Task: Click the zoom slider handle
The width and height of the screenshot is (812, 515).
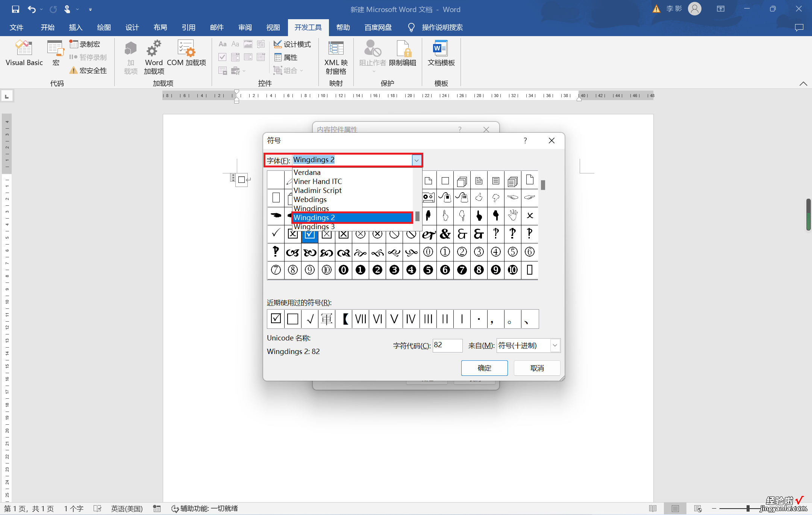Action: coord(748,509)
